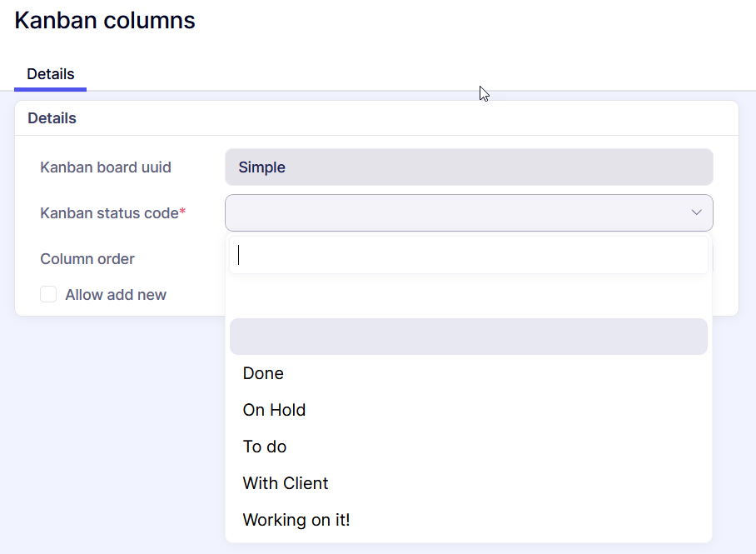Viewport: 756px width, 554px height.
Task: Choose Working on it! from dropdown
Action: (296, 520)
